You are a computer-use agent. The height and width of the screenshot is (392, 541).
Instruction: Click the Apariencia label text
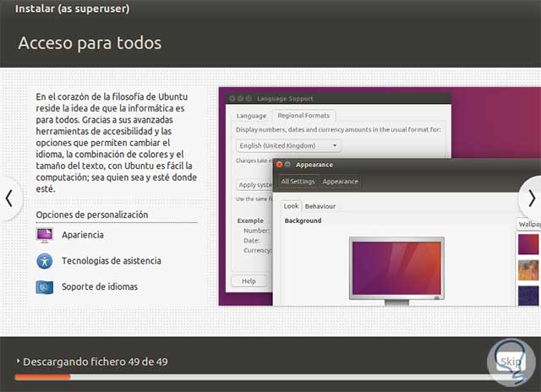click(83, 235)
